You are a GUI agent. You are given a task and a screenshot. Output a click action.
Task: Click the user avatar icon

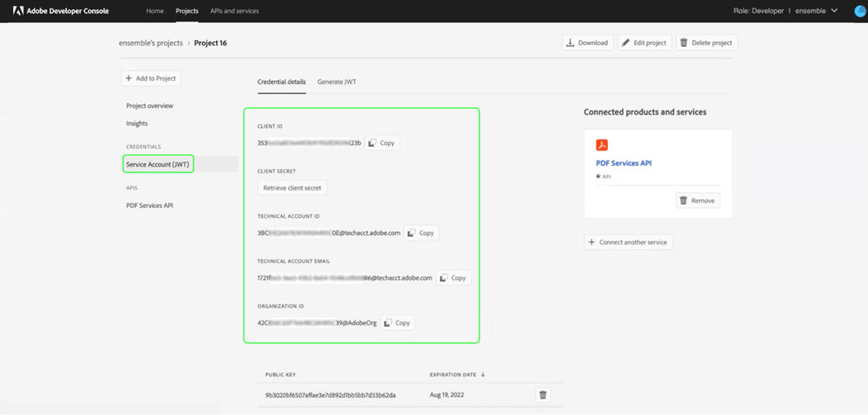(x=858, y=11)
